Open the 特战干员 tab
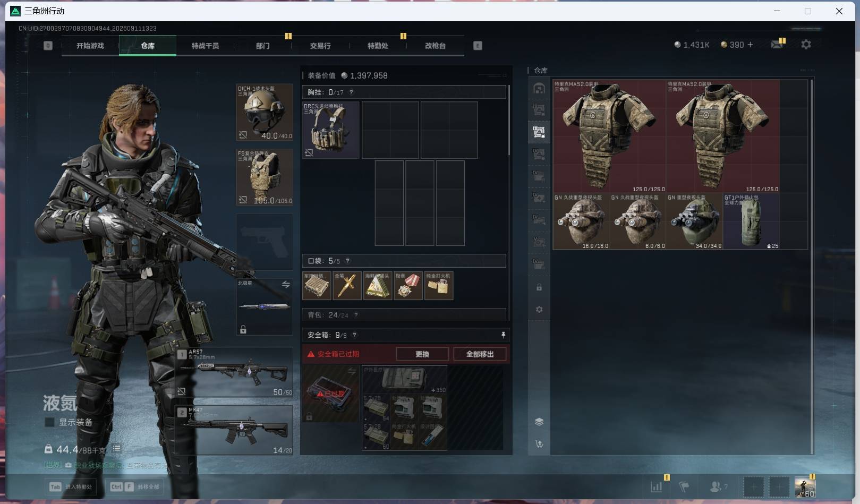The width and height of the screenshot is (860, 504). (x=205, y=46)
